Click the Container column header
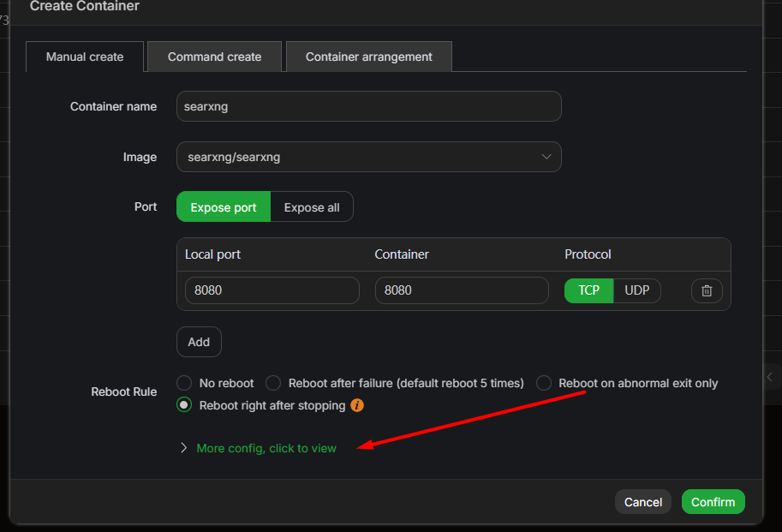 402,254
